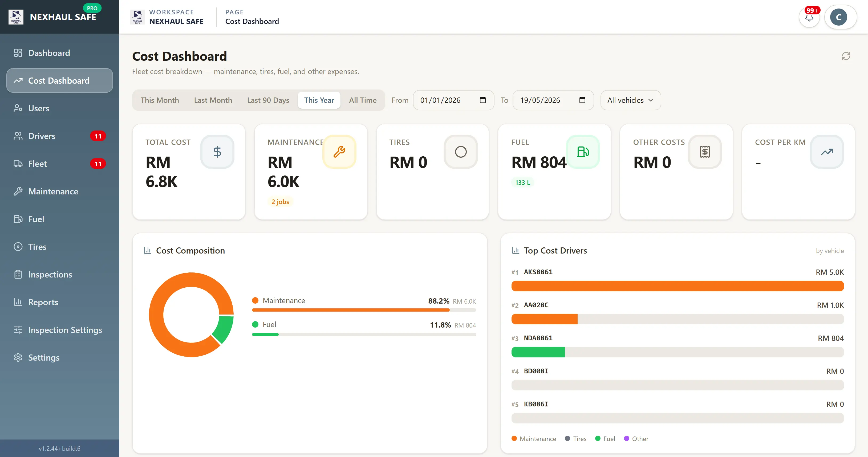Image resolution: width=868 pixels, height=457 pixels.
Task: Click the NDA8861 green cost bar
Action: pos(538,352)
